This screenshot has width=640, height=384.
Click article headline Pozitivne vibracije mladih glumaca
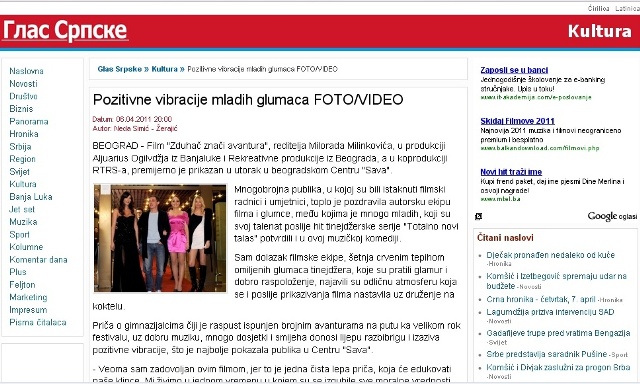pyautogui.click(x=248, y=100)
